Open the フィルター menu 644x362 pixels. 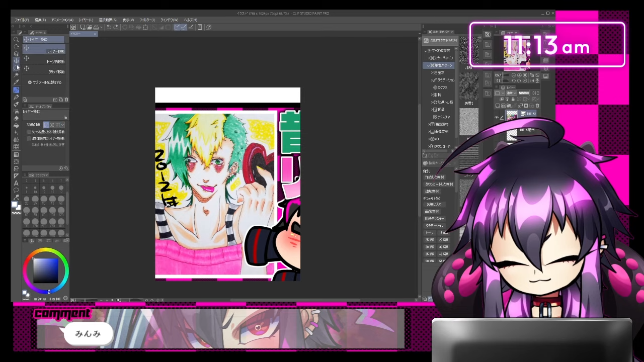147,20
